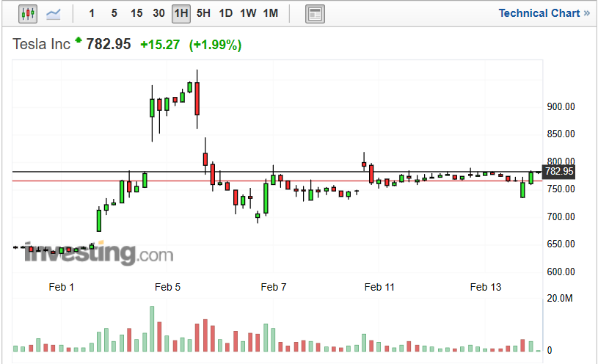Click the 782.95 price tag on axis
Image resolution: width=598 pixels, height=364 pixels.
559,171
